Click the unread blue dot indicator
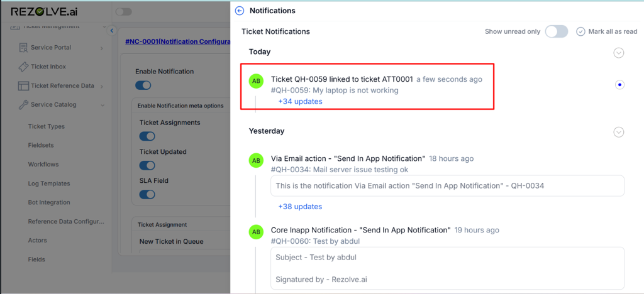644x294 pixels. point(619,85)
